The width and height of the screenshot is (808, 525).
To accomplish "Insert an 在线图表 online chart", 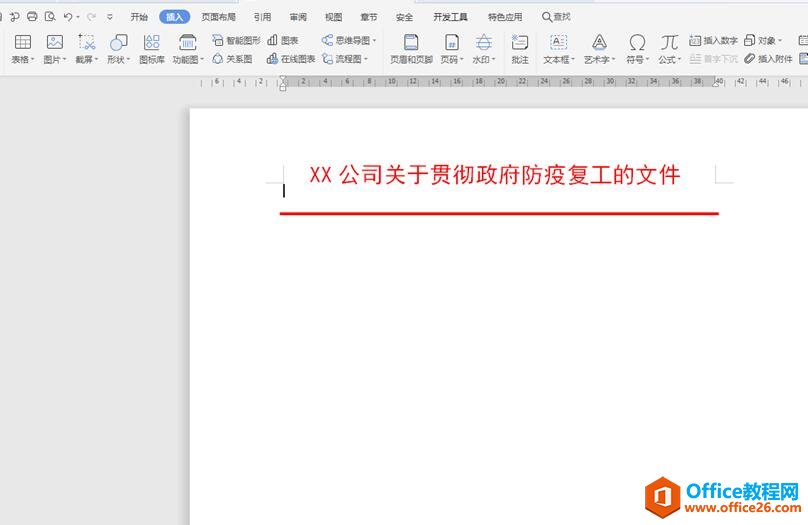I will click(x=291, y=59).
